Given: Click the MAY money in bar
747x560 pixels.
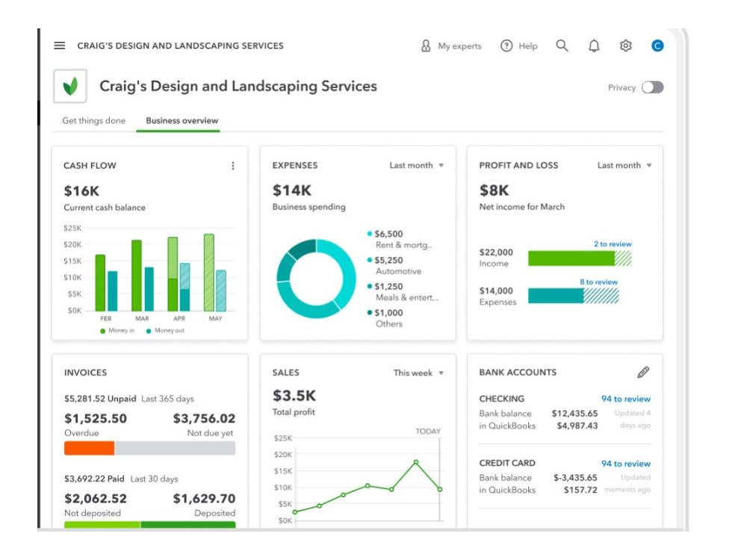Looking at the screenshot, I should [x=208, y=273].
